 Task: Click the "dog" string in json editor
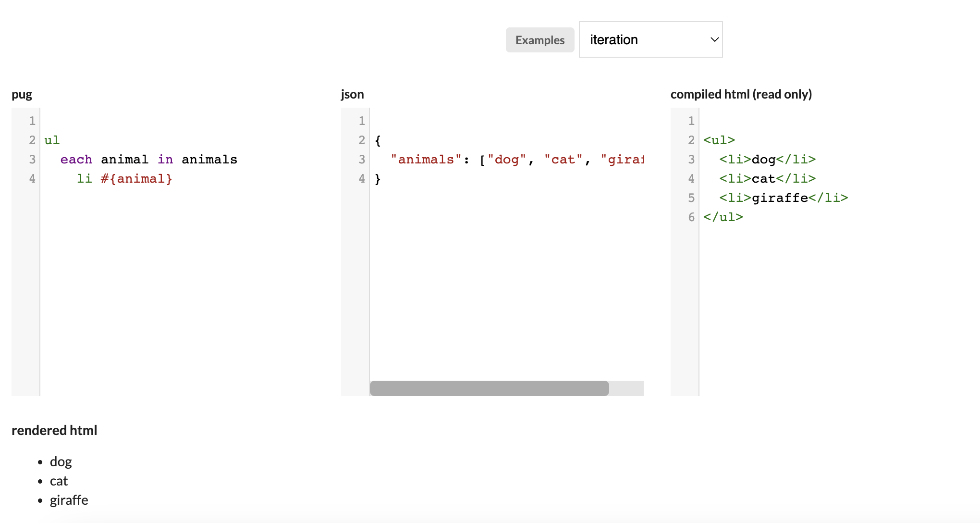point(506,160)
